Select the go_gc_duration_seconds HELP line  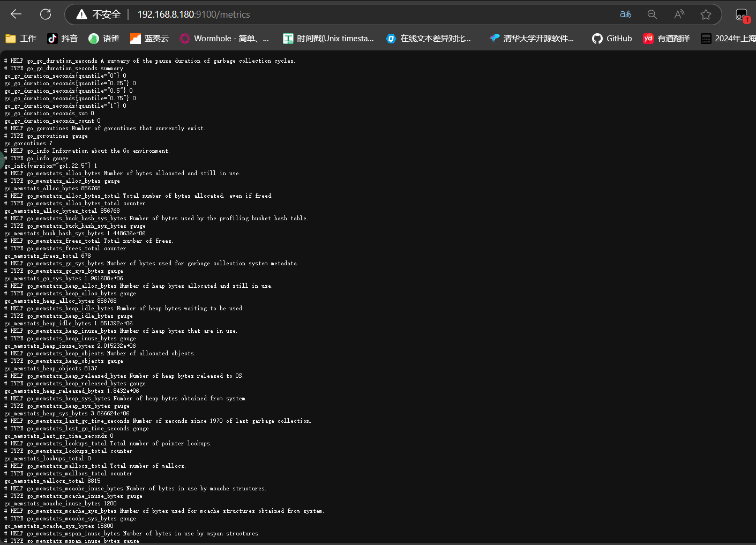coord(150,61)
